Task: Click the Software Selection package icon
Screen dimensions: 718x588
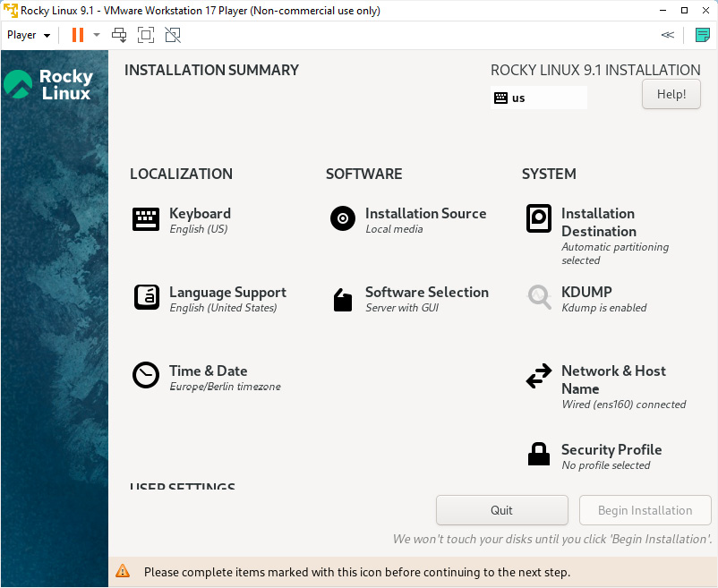Action: [343, 300]
